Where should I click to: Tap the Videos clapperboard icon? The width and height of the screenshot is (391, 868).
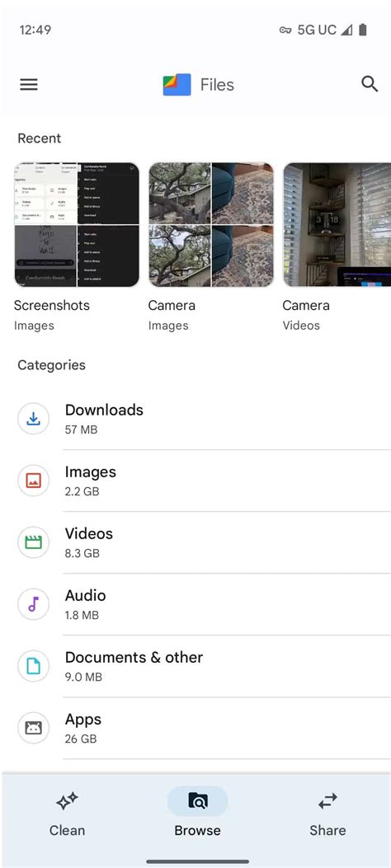33,542
